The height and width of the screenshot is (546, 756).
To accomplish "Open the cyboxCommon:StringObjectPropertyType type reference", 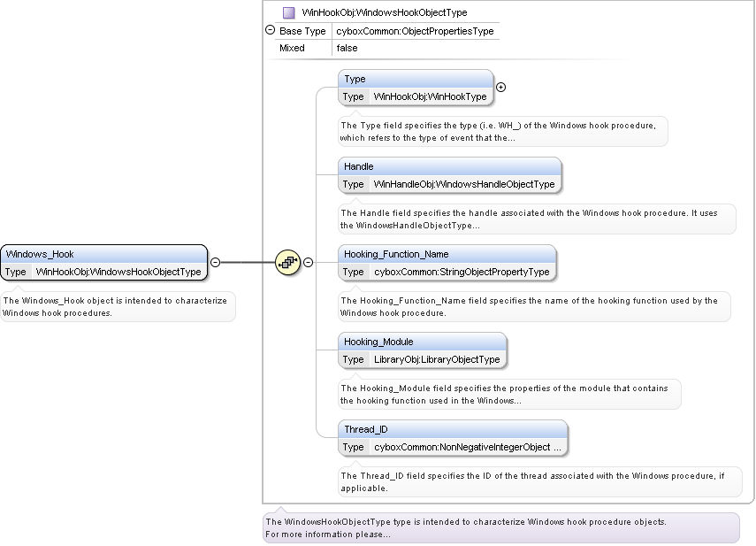I will coord(462,272).
